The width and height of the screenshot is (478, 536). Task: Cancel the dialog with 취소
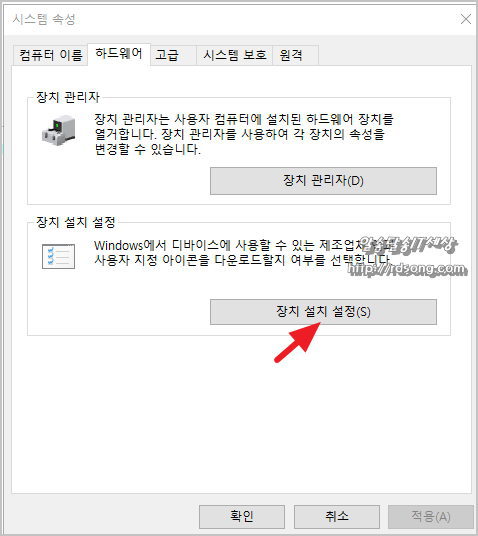(x=337, y=517)
